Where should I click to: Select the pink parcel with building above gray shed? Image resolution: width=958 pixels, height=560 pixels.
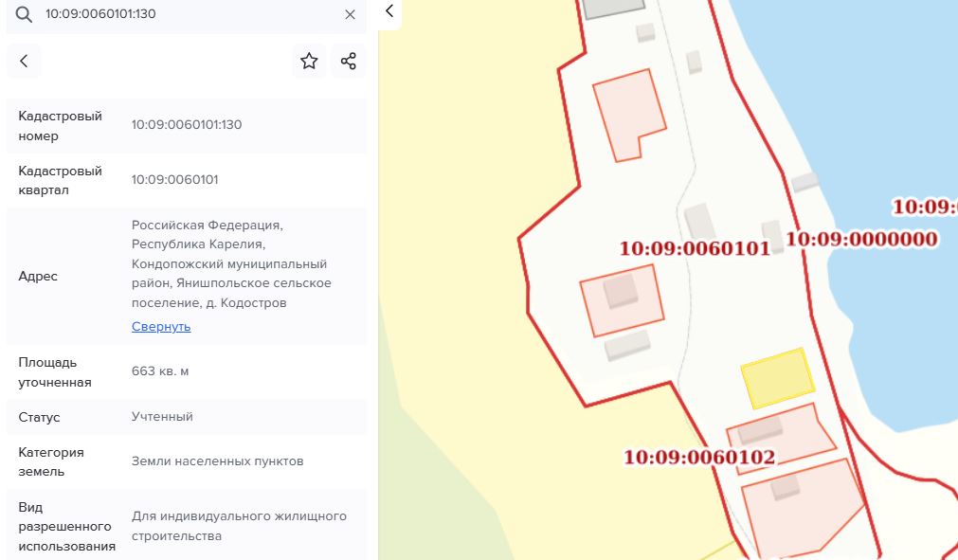point(622,300)
